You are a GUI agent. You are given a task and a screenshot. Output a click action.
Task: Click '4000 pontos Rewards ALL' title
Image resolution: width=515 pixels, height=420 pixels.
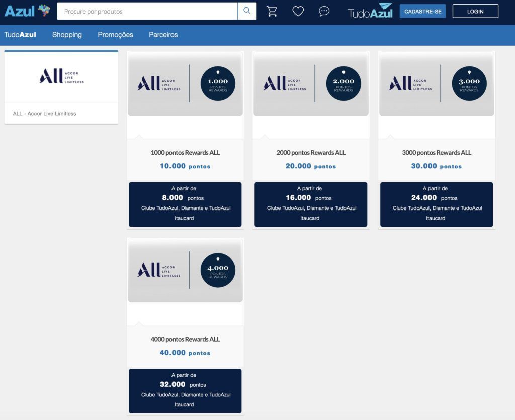pyautogui.click(x=185, y=339)
